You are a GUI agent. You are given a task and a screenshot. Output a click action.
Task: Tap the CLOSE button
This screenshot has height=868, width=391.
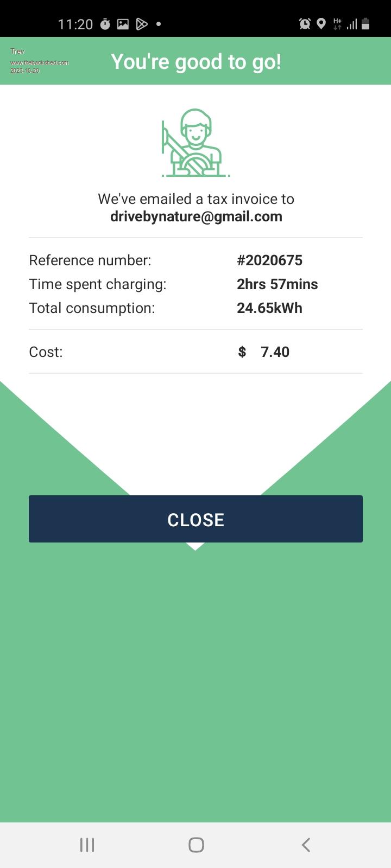(195, 519)
